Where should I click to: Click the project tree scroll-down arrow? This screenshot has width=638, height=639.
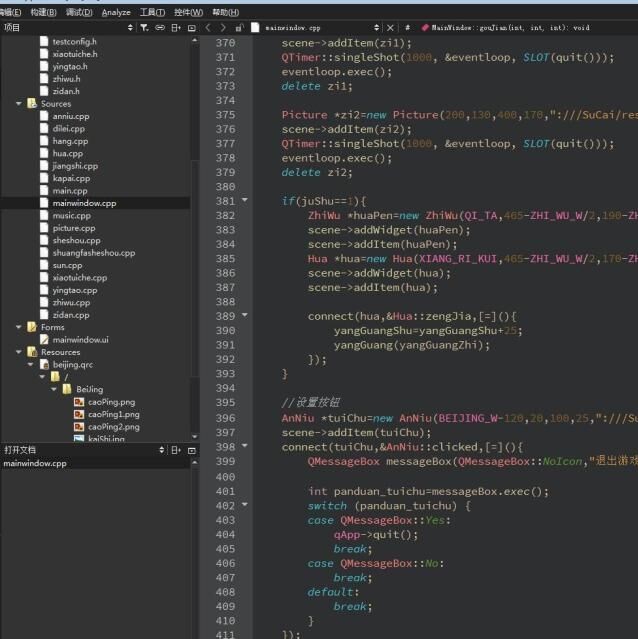(194, 436)
